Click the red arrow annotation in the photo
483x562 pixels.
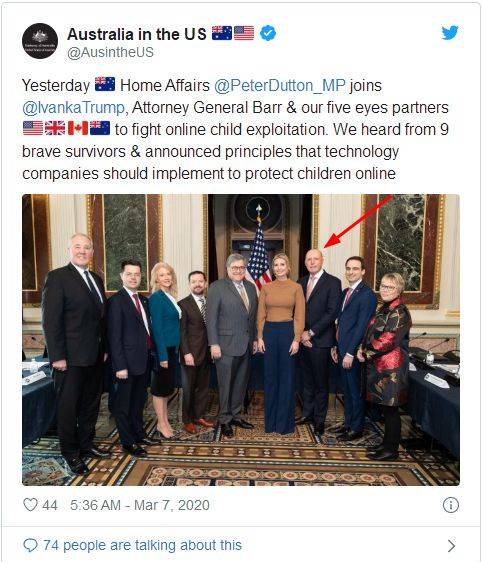point(357,222)
